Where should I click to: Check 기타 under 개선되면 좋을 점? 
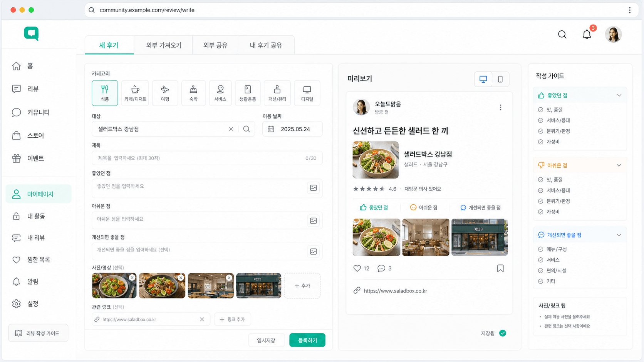[x=541, y=282]
